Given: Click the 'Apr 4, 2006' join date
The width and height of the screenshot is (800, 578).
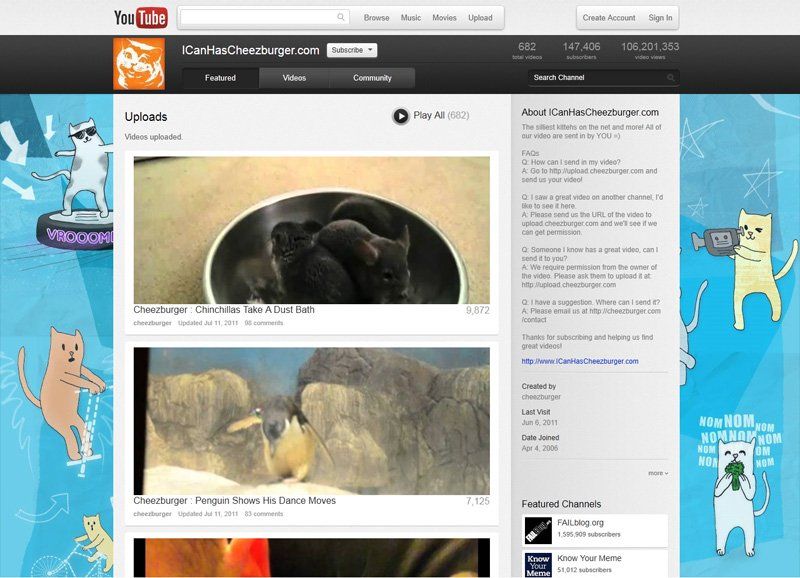Looking at the screenshot, I should point(540,448).
